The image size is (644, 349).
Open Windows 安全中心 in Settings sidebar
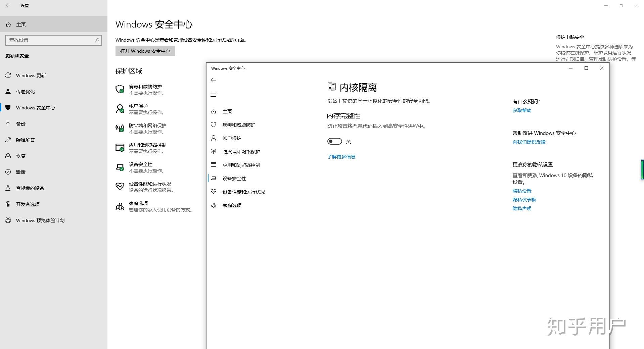click(54, 108)
